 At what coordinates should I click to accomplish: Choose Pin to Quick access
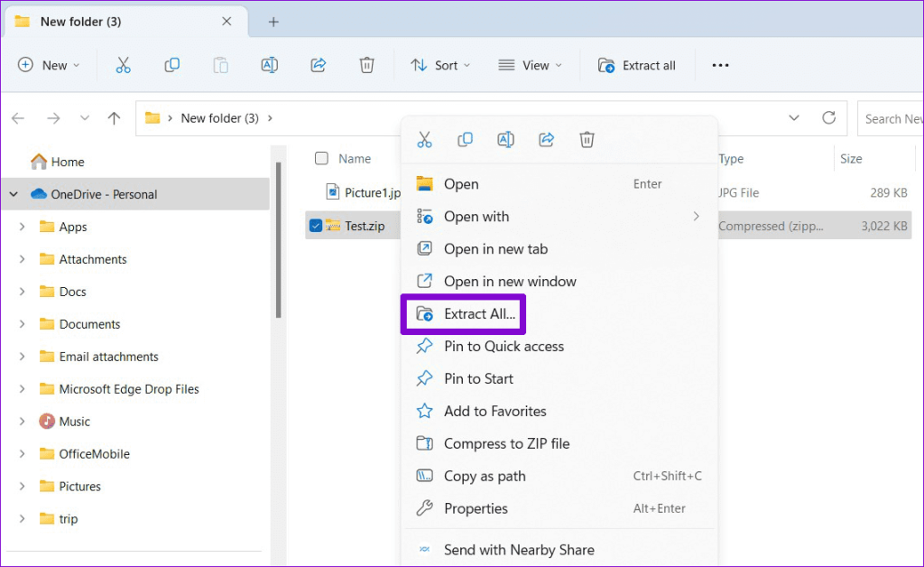pos(559,346)
